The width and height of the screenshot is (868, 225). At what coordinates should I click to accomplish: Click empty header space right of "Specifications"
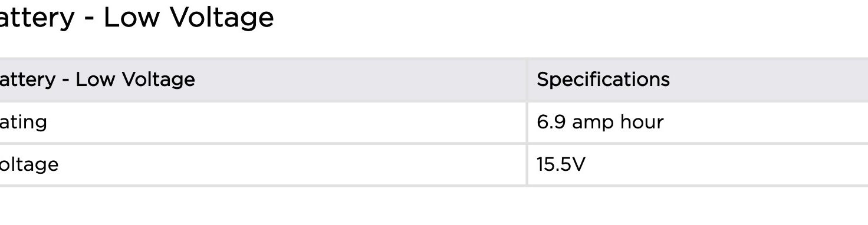(x=767, y=80)
